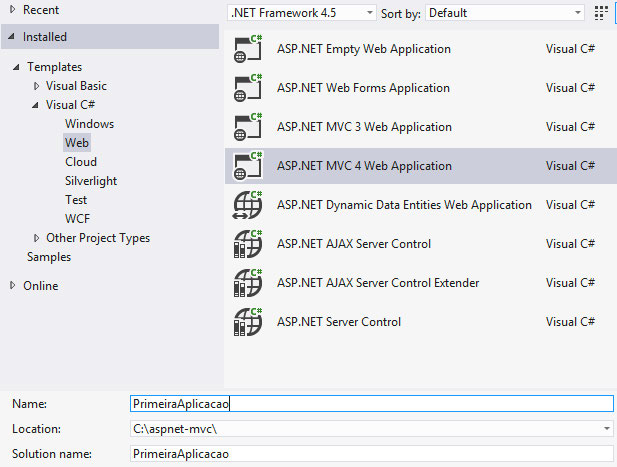
Task: Select the Other Project Types label
Action: pyautogui.click(x=98, y=238)
